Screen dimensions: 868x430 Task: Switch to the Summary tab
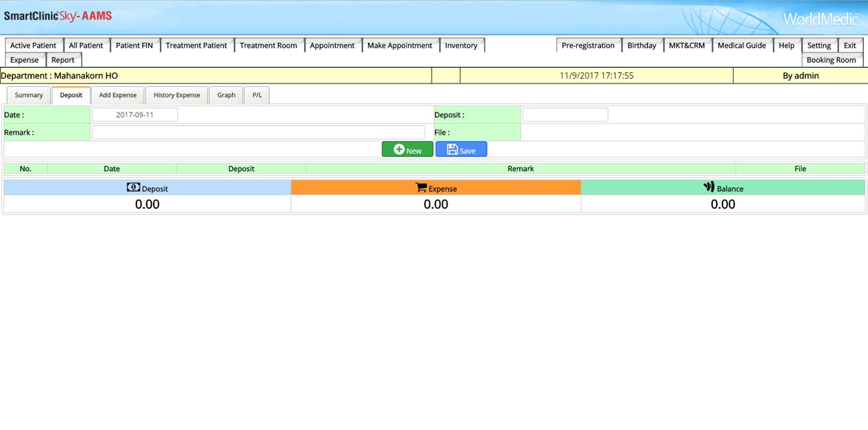[x=29, y=95]
